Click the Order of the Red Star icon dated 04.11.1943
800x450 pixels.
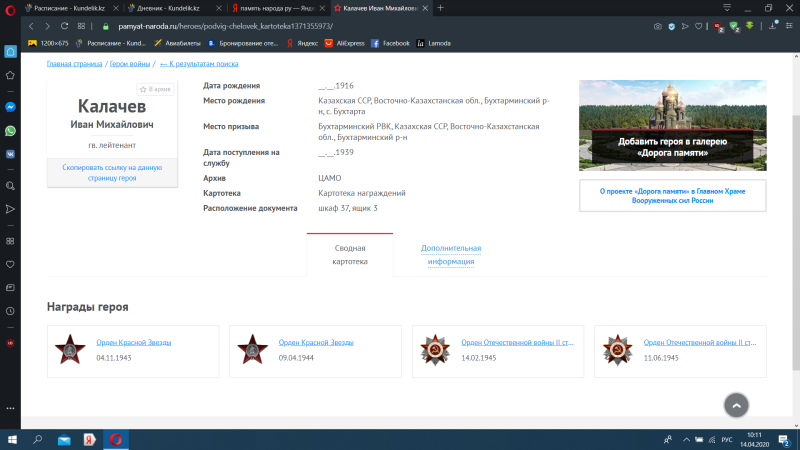70,349
